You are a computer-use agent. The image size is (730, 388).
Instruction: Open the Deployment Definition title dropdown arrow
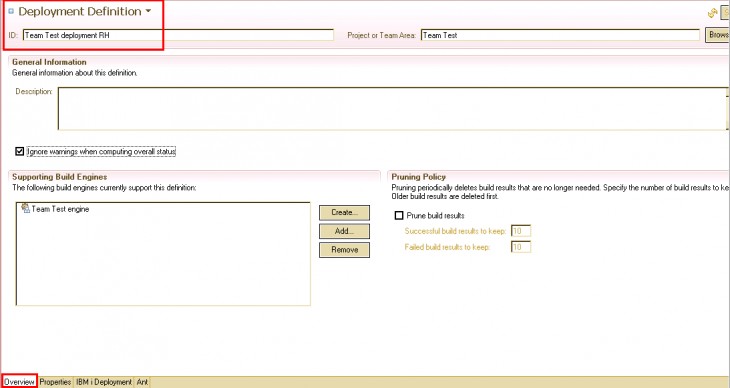pos(149,11)
